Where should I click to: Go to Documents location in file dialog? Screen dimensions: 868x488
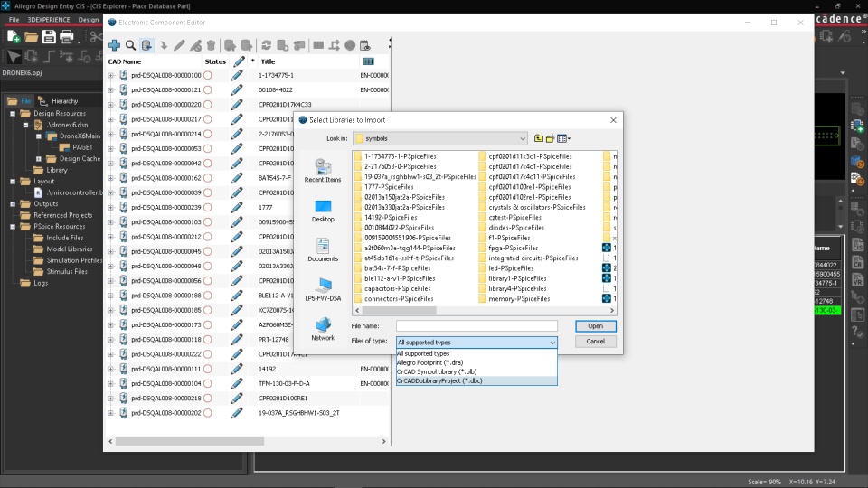tap(323, 250)
